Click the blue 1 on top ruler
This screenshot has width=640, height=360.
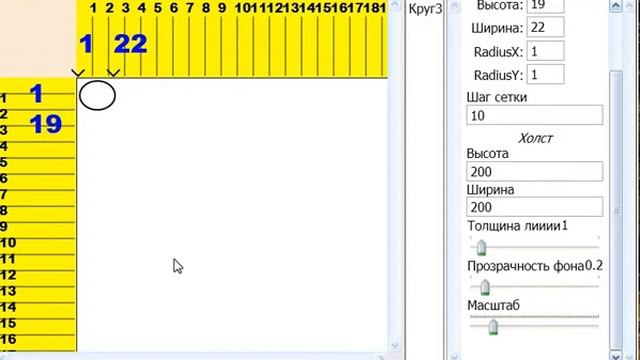click(x=86, y=44)
